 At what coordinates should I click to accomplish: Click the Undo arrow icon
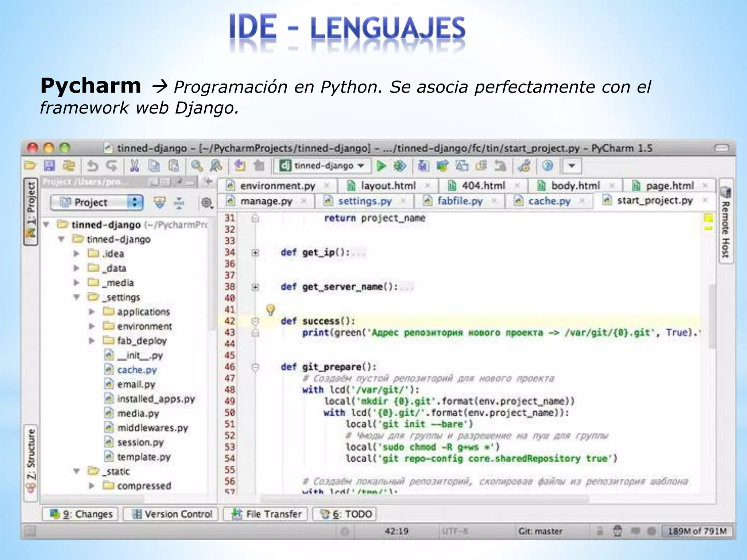pos(93,166)
